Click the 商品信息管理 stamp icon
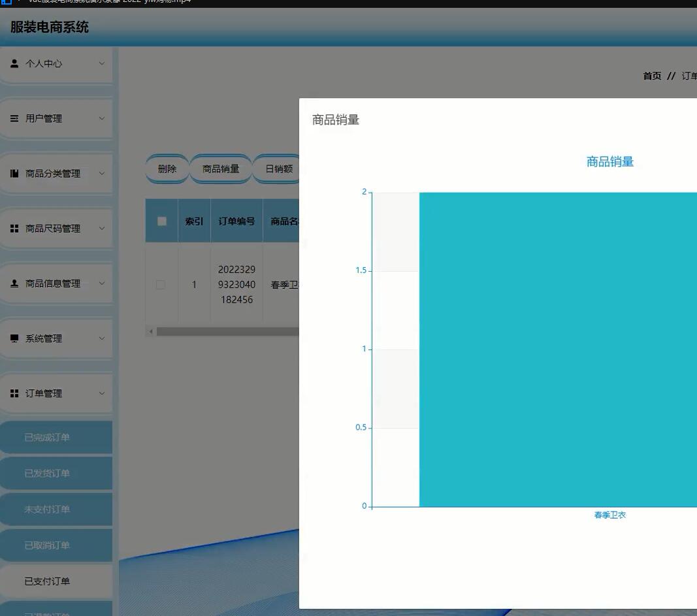Image resolution: width=697 pixels, height=616 pixels. point(14,283)
